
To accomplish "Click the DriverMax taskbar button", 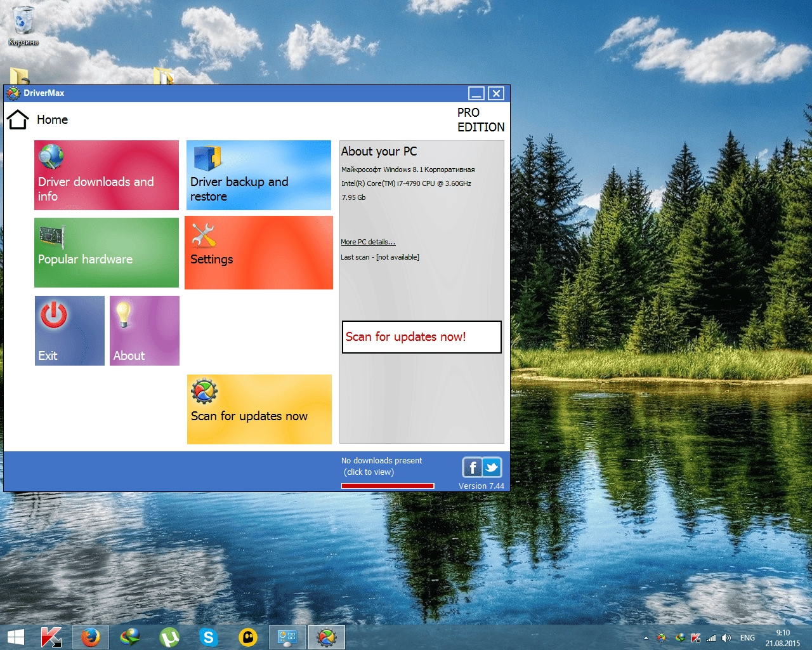I will pyautogui.click(x=327, y=637).
